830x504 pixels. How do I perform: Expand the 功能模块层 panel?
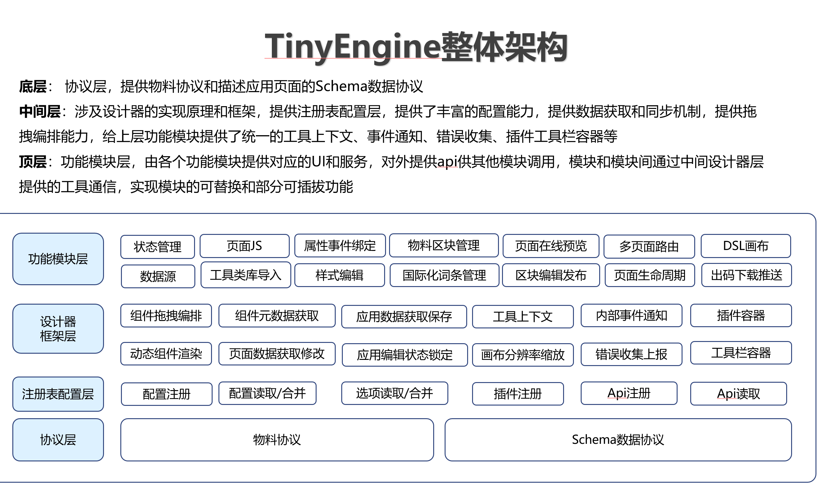click(x=58, y=259)
